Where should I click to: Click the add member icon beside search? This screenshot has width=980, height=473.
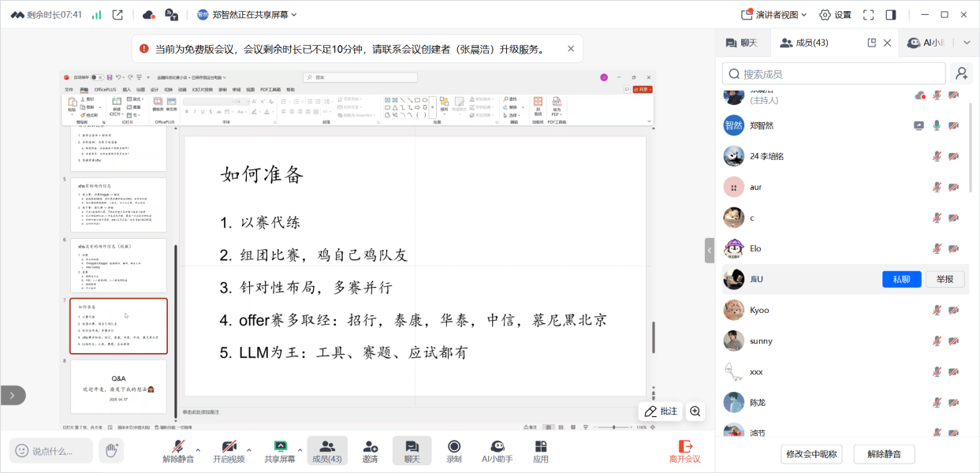click(961, 73)
